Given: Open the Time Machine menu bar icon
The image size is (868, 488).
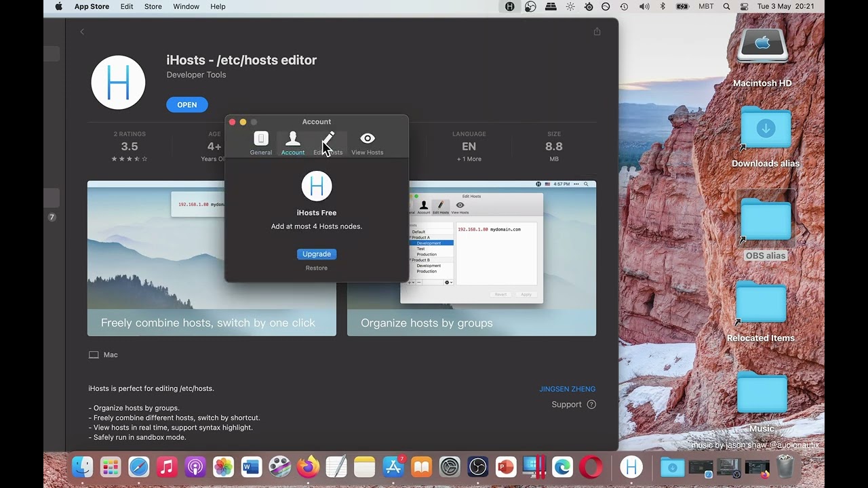Looking at the screenshot, I should pyautogui.click(x=624, y=7).
